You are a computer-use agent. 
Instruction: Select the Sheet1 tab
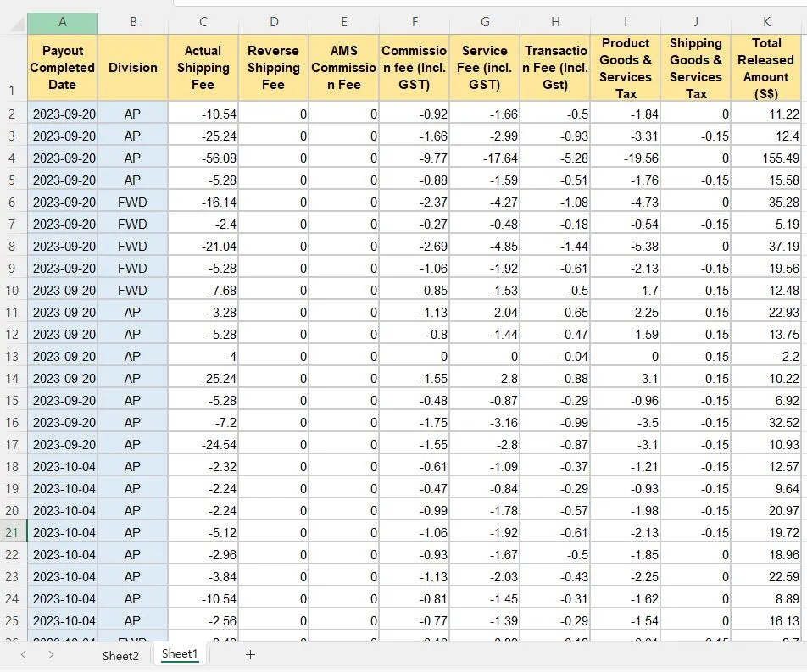tap(180, 653)
